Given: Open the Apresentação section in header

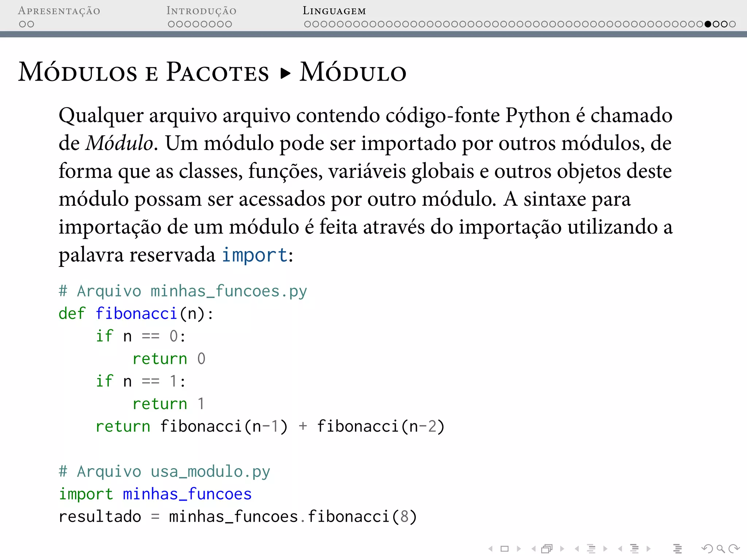Looking at the screenshot, I should click(x=59, y=11).
